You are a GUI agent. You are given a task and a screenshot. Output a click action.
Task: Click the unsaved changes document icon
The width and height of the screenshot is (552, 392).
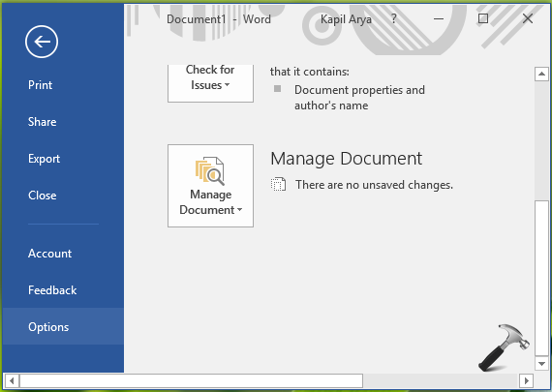[x=278, y=185]
